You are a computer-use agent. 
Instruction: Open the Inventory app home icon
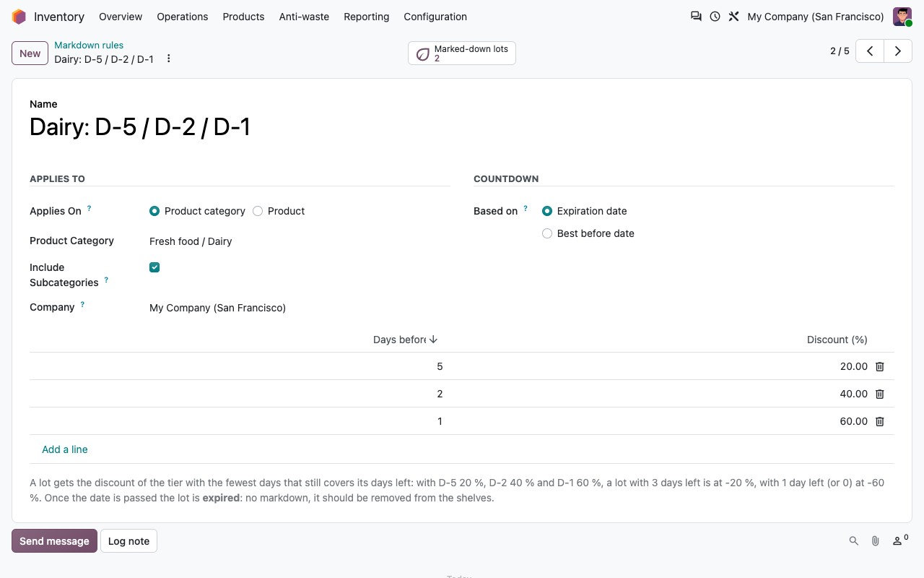pyautogui.click(x=19, y=17)
